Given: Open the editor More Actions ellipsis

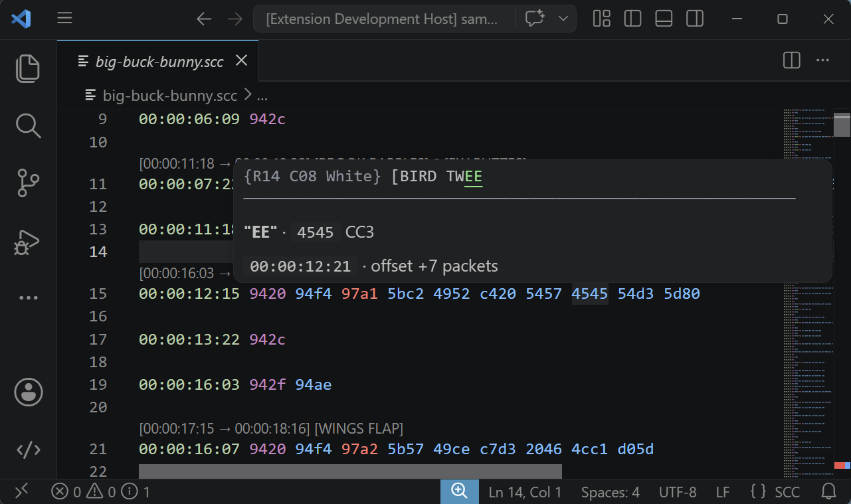Looking at the screenshot, I should pyautogui.click(x=822, y=60).
